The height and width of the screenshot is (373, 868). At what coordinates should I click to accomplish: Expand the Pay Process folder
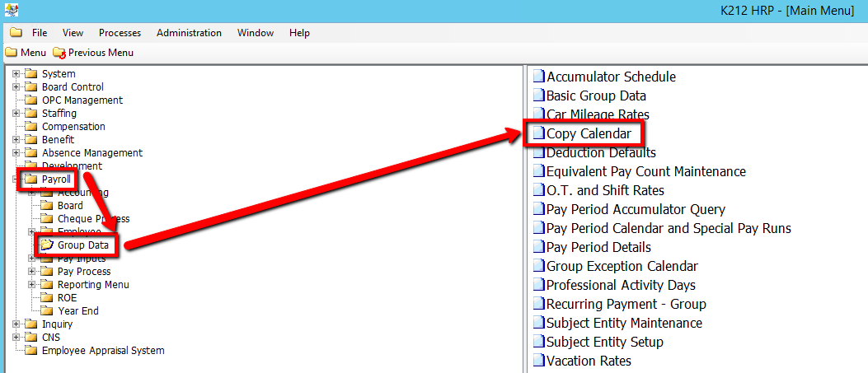(x=31, y=272)
